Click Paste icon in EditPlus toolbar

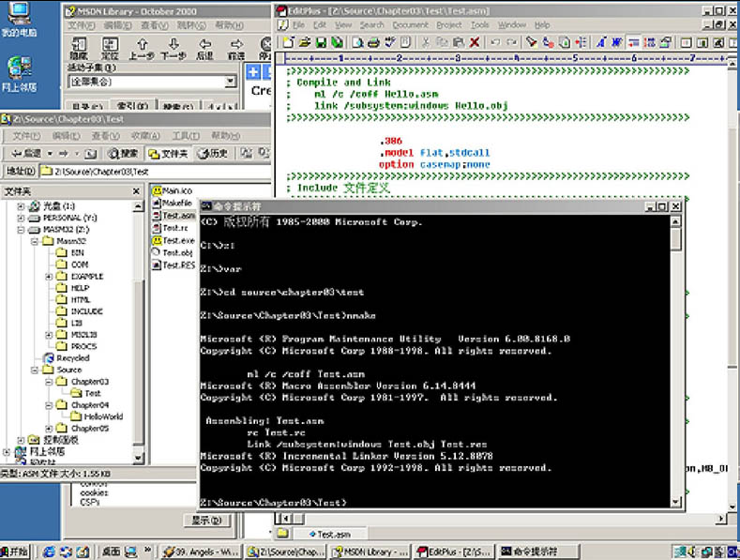coord(459,42)
